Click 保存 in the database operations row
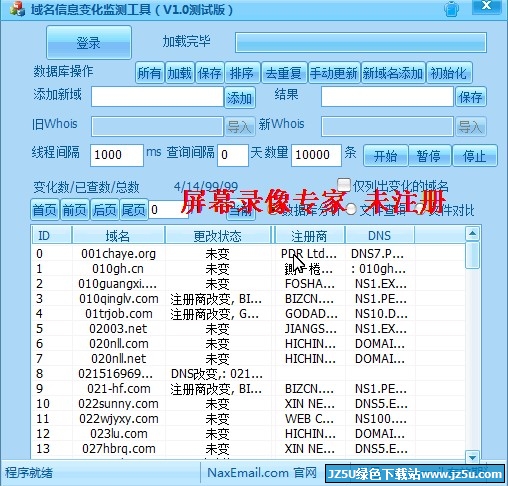 tap(210, 72)
